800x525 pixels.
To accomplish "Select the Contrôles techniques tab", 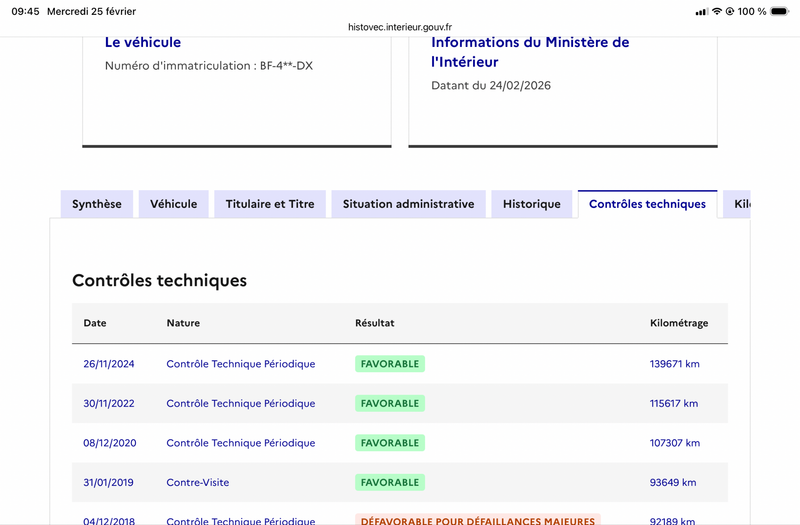I will pyautogui.click(x=647, y=204).
